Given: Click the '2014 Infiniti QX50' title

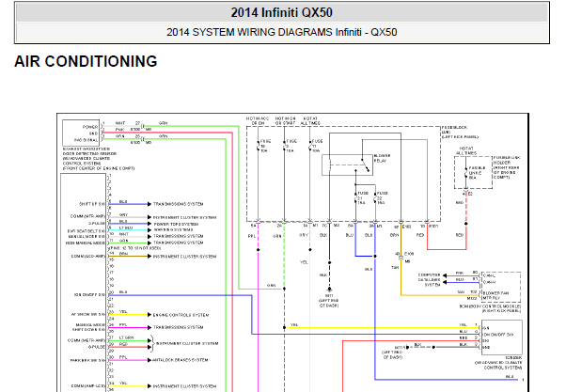Looking at the screenshot, I should point(281,12).
